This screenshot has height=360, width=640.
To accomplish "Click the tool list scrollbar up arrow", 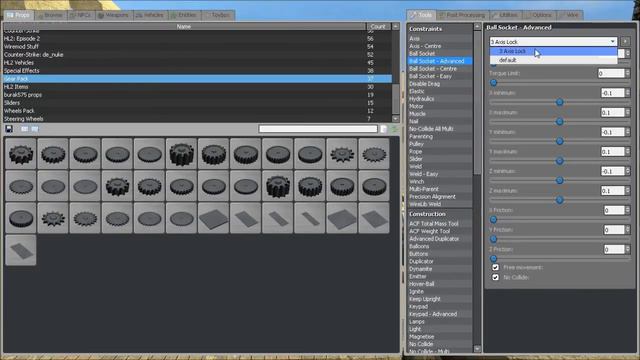I will 477,27.
